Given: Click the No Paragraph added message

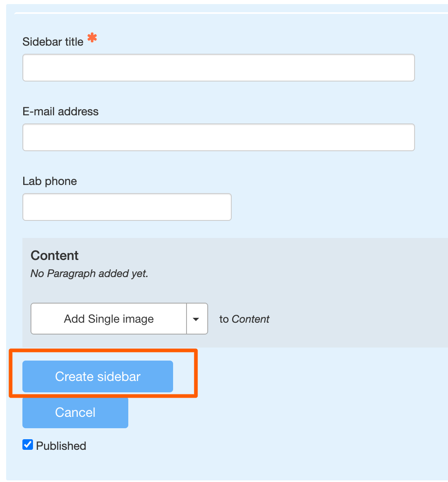Looking at the screenshot, I should click(x=89, y=273).
